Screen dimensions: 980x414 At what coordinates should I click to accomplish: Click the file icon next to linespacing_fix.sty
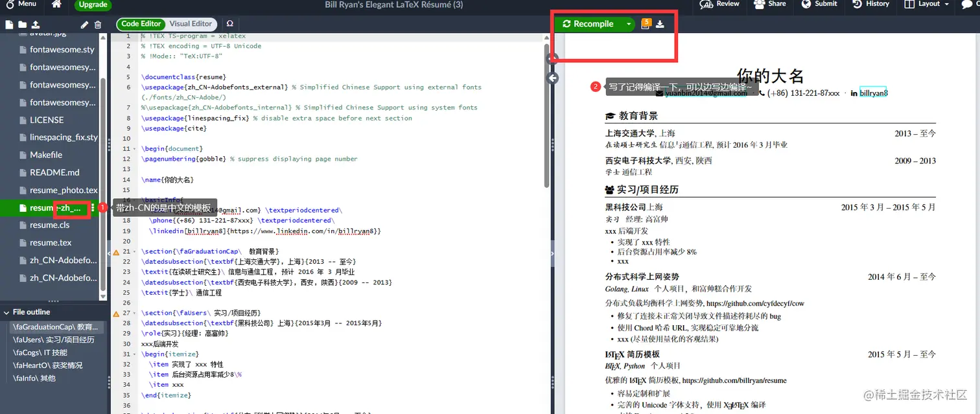[23, 137]
